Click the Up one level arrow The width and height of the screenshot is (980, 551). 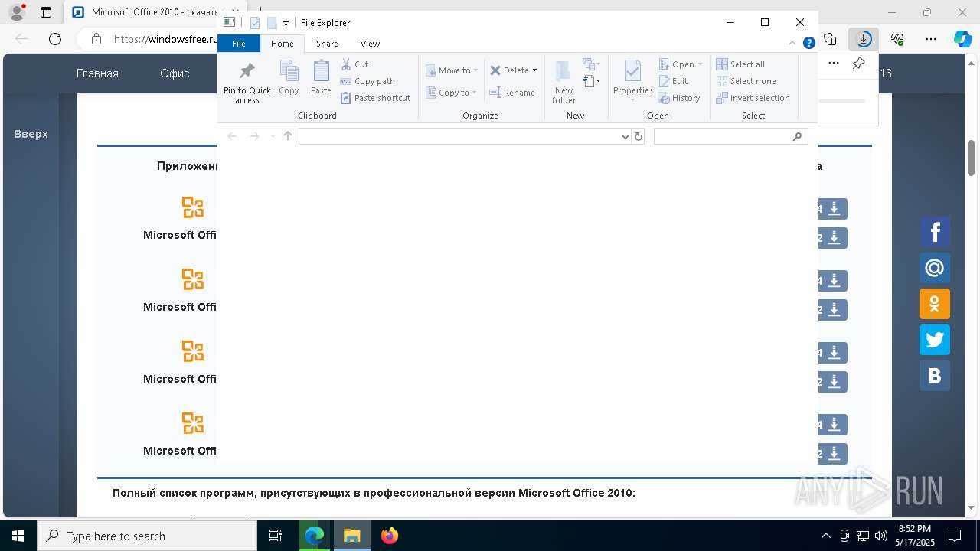(288, 136)
